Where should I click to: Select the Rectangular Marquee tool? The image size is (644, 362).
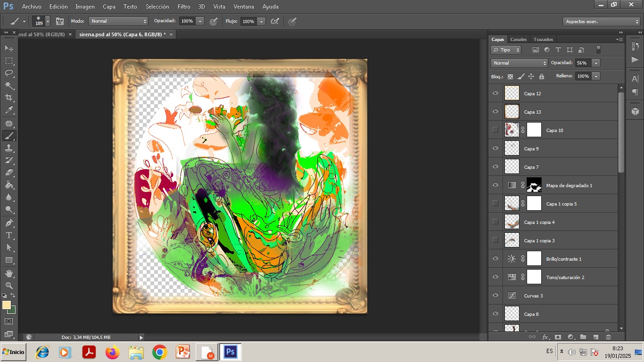pos(9,61)
